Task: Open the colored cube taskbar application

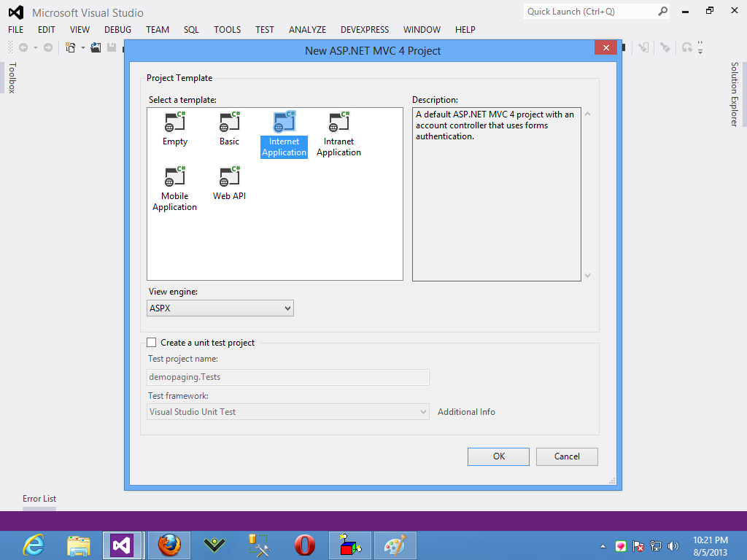Action: [x=350, y=545]
